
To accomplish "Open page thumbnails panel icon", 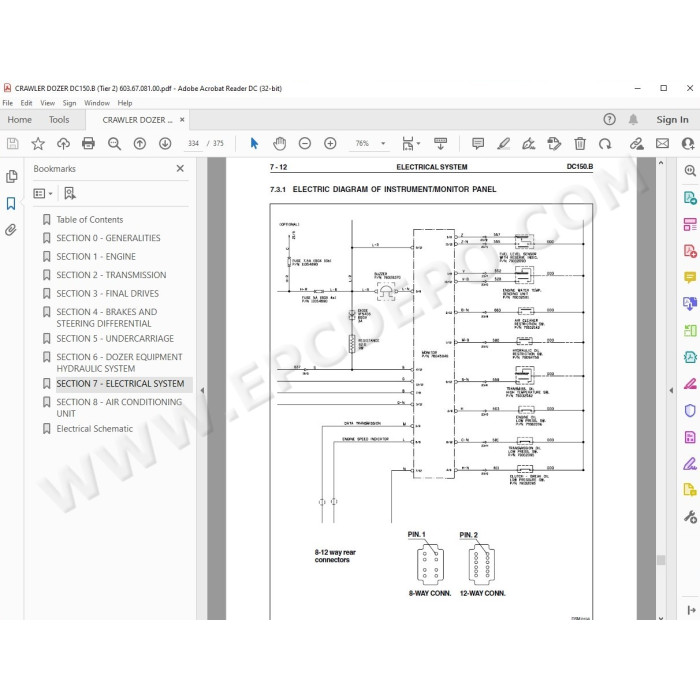I will 12,177.
